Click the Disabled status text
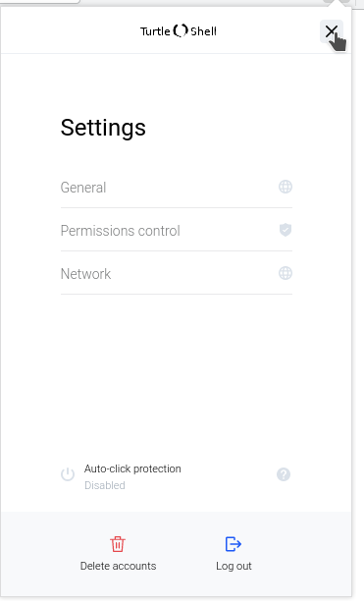 click(x=105, y=485)
